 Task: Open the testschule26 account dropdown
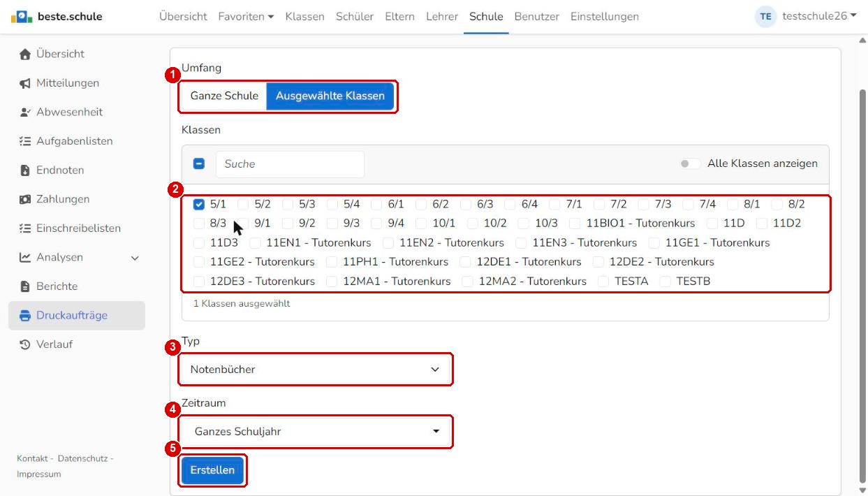coord(819,16)
